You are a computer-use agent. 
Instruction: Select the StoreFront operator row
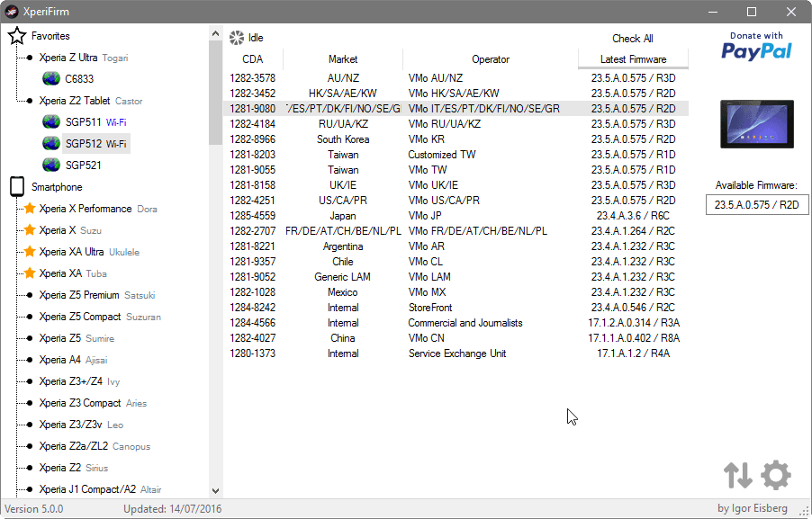[456, 308]
